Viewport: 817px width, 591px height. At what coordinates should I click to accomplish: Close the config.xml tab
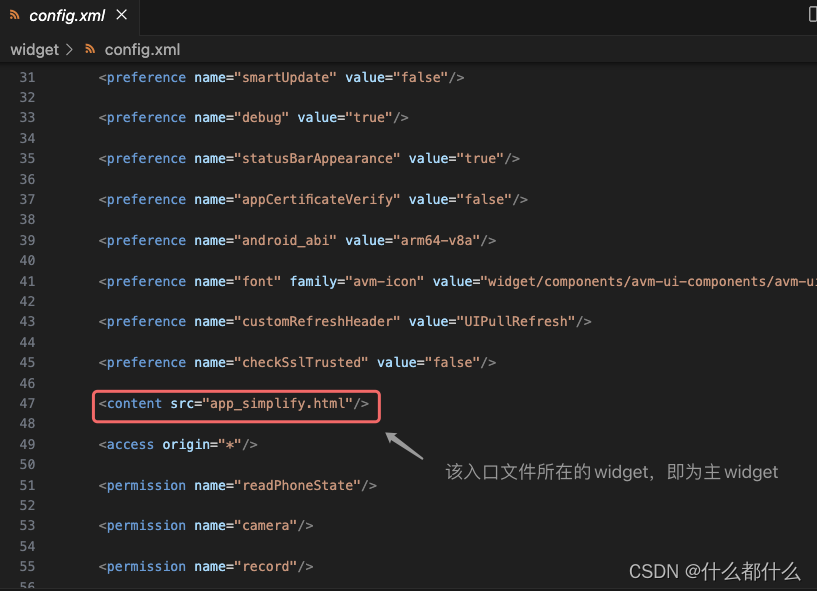click(x=121, y=15)
